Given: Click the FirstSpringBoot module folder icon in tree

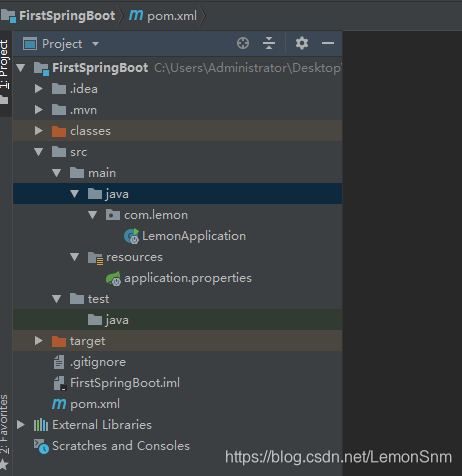Looking at the screenshot, I should [x=41, y=68].
